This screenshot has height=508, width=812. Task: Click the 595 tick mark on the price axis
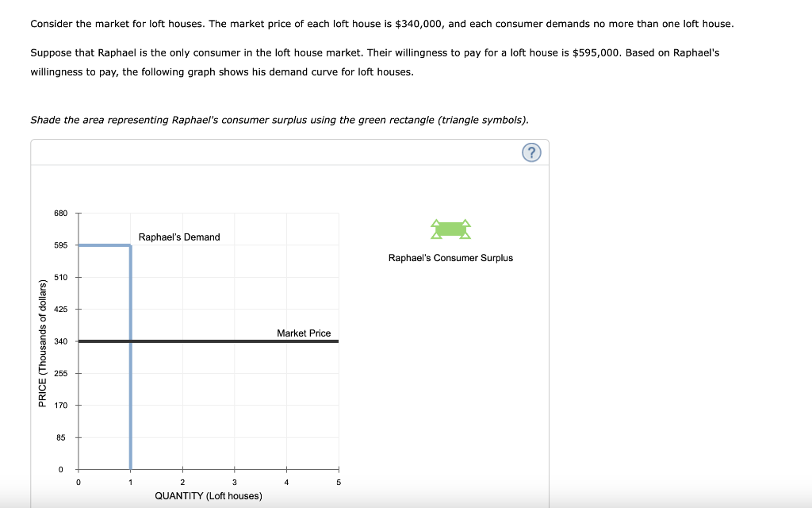point(77,245)
